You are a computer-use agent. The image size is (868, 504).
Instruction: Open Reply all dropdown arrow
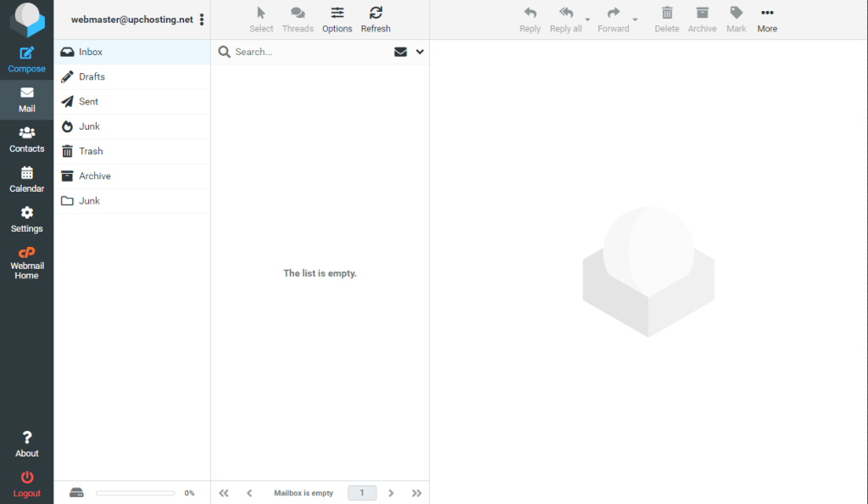[x=587, y=20]
